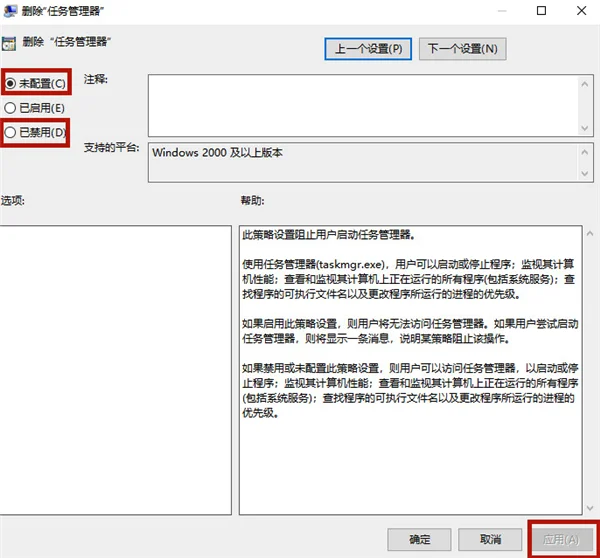Close the policy settings window
The width and height of the screenshot is (600, 558).
(582, 11)
